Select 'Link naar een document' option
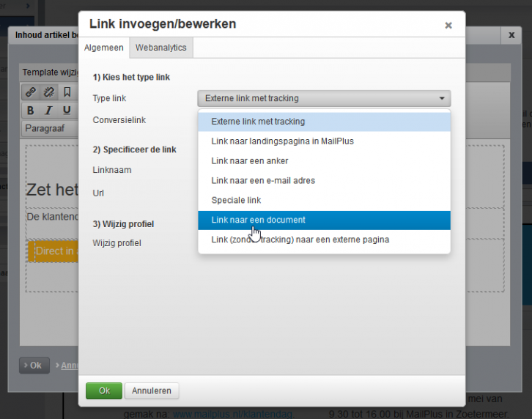The image size is (532, 419). pos(258,220)
